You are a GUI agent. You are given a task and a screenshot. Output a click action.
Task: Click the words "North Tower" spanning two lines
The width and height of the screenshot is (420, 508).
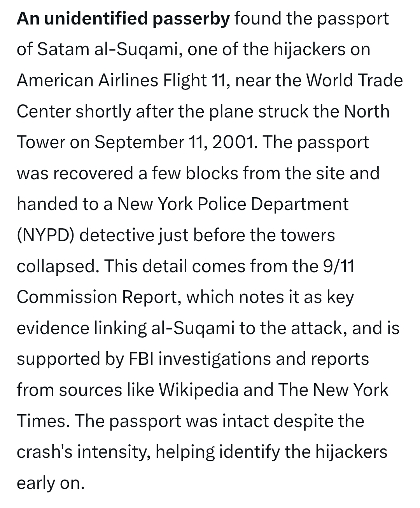point(366,112)
